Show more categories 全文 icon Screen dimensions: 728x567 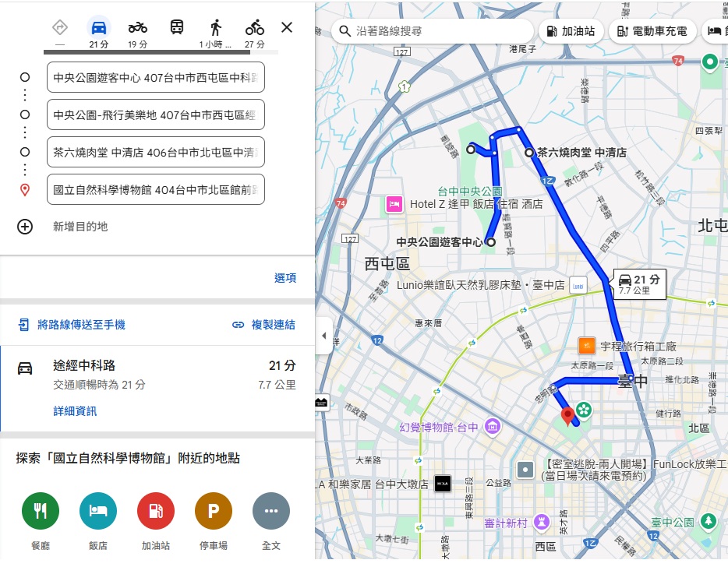point(271,511)
